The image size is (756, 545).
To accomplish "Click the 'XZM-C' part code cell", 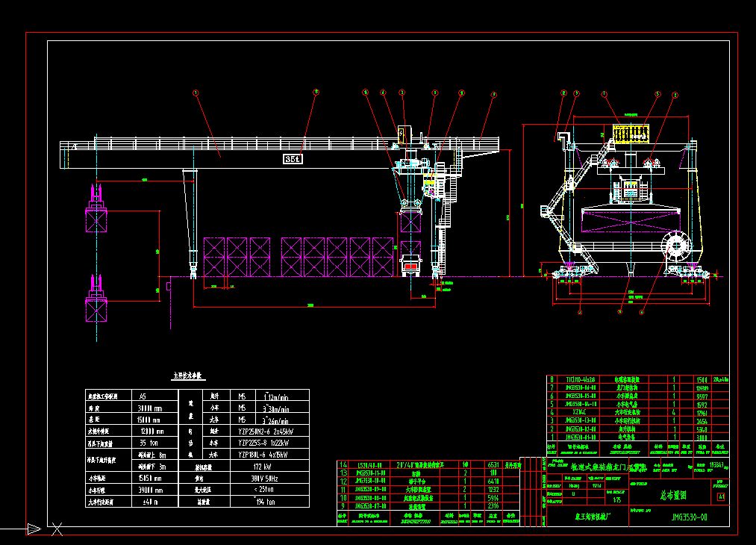I will coord(580,412).
